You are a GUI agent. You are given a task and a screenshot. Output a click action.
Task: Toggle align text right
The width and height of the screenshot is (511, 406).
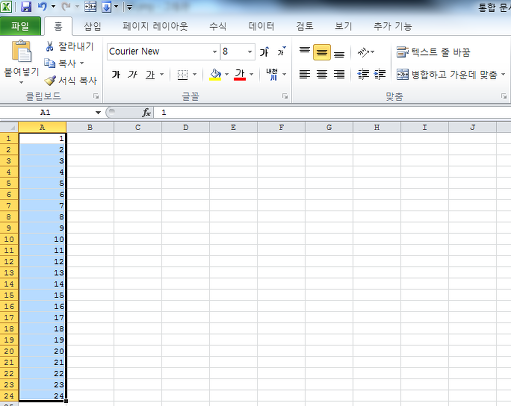pyautogui.click(x=339, y=74)
